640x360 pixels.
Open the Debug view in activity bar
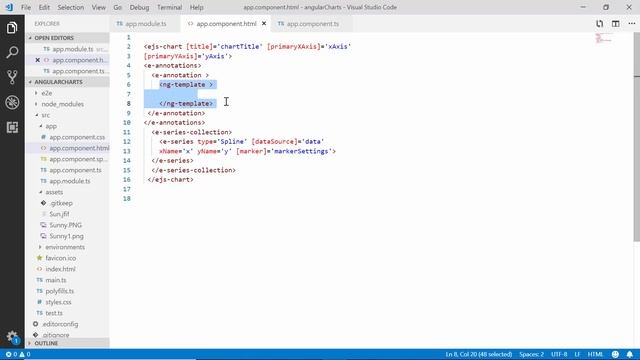pos(12,102)
